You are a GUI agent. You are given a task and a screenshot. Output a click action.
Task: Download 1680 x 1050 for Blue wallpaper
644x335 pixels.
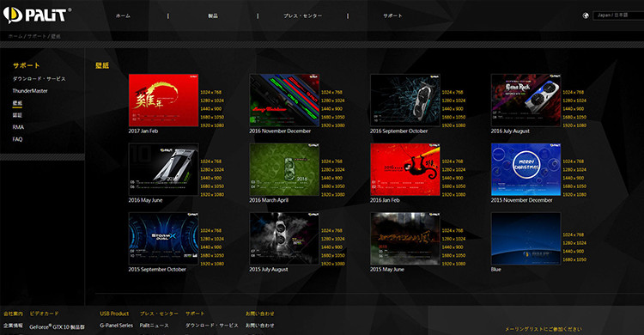coord(574,259)
